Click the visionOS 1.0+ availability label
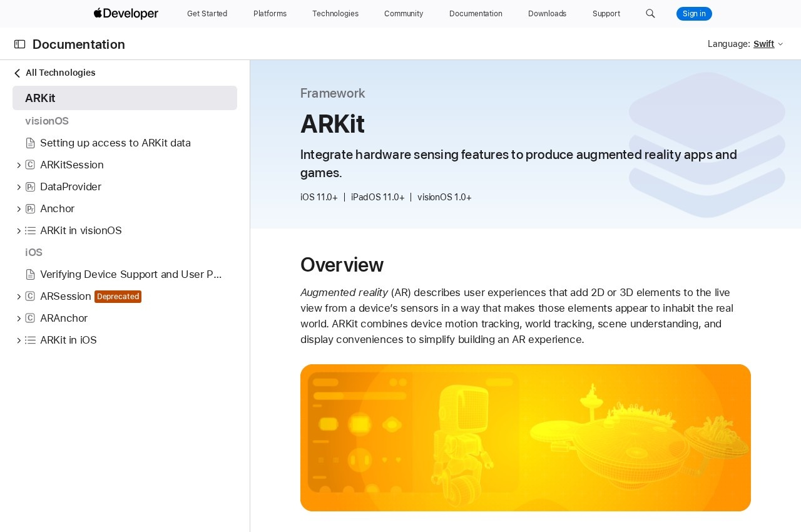The width and height of the screenshot is (801, 532). tap(444, 197)
